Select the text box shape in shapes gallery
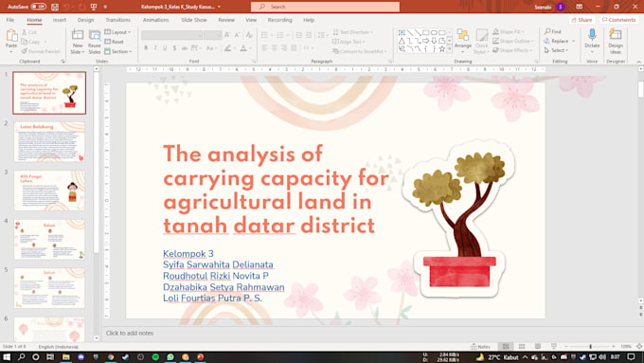 point(402,32)
